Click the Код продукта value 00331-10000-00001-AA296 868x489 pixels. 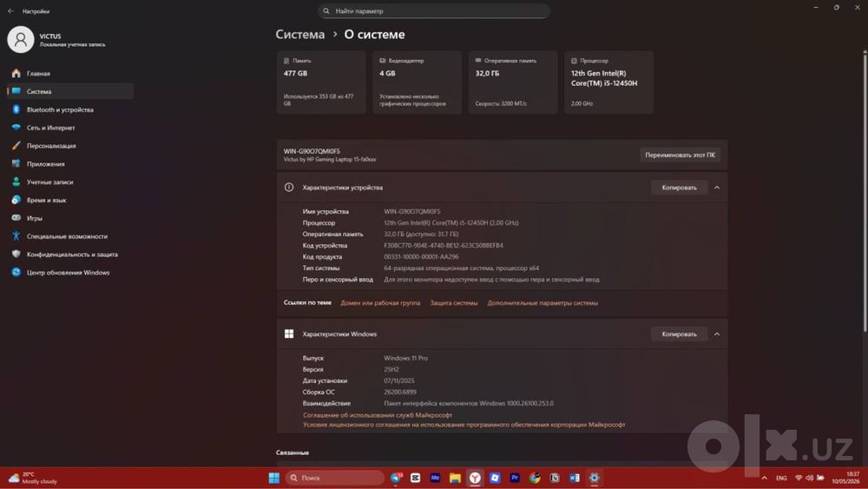click(x=421, y=256)
